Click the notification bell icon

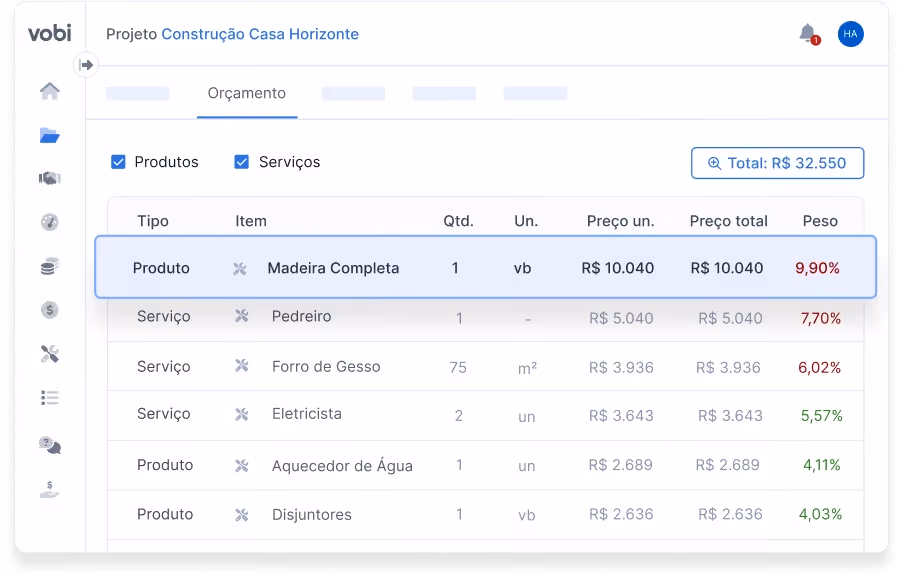click(808, 34)
